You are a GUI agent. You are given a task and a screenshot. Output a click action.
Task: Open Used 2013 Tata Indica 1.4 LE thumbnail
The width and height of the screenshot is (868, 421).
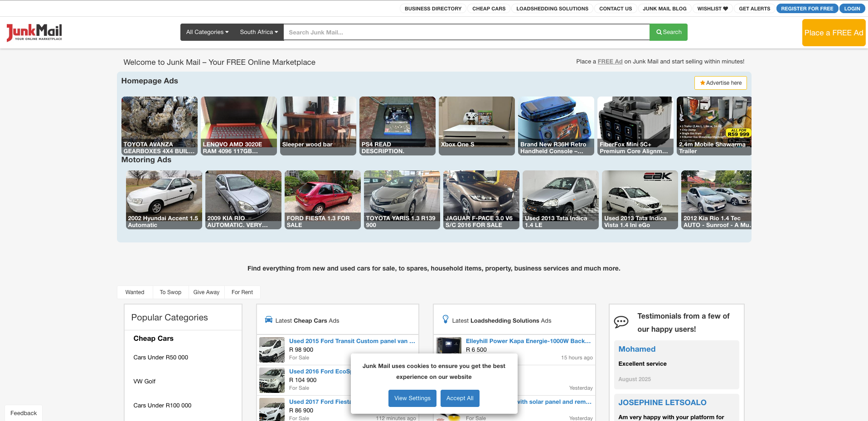point(561,200)
